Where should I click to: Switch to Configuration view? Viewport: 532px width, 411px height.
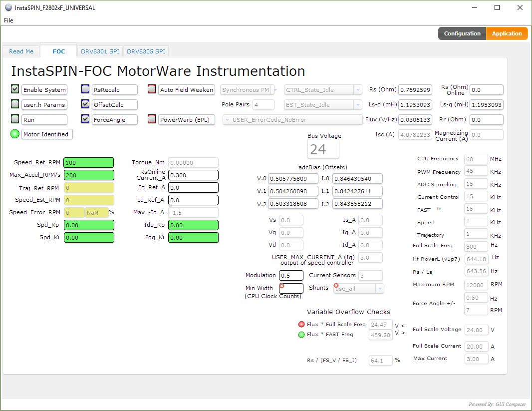point(462,33)
